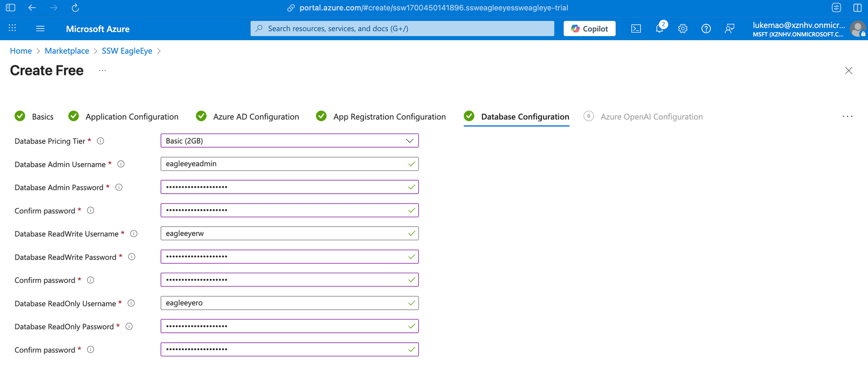Open the Database Pricing Tier dropdown
This screenshot has height=368, width=868.
point(289,140)
